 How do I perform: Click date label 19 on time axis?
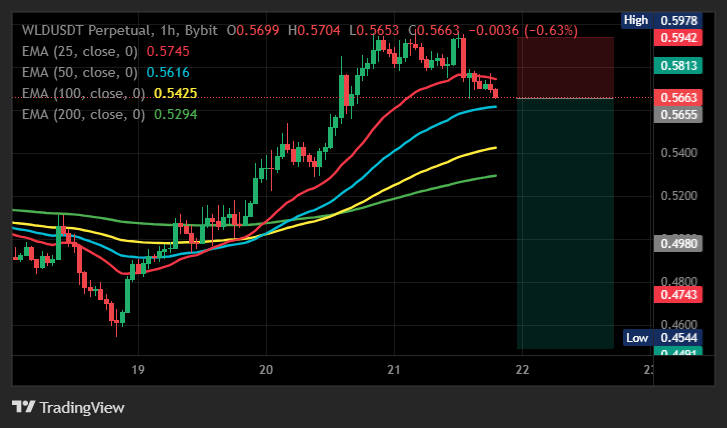(138, 370)
